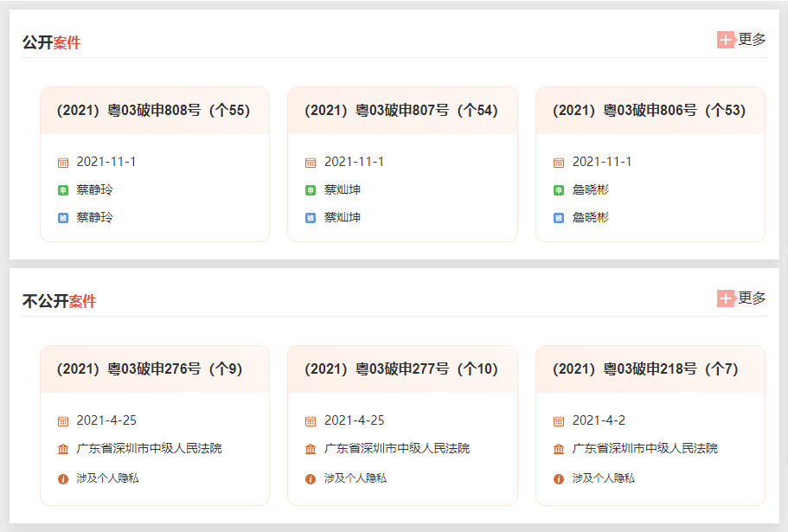The width and height of the screenshot is (788, 532).
Task: Click green applicant icon beside 蔡静玲
Action: (63, 190)
